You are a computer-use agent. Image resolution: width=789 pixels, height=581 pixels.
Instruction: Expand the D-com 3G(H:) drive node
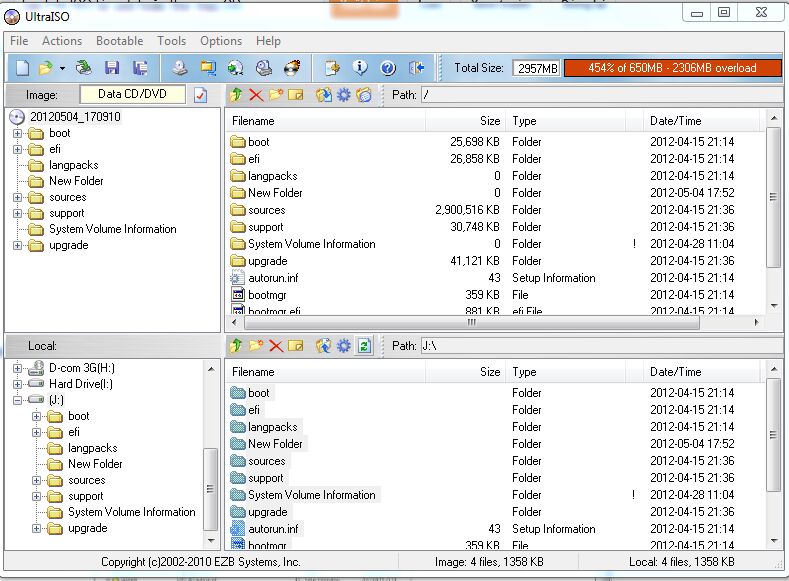18,368
